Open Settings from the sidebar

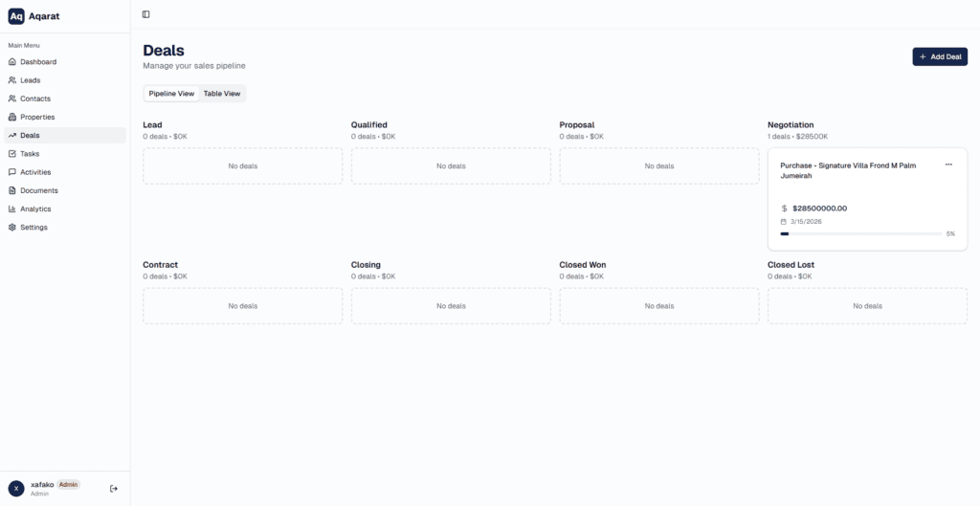point(33,228)
